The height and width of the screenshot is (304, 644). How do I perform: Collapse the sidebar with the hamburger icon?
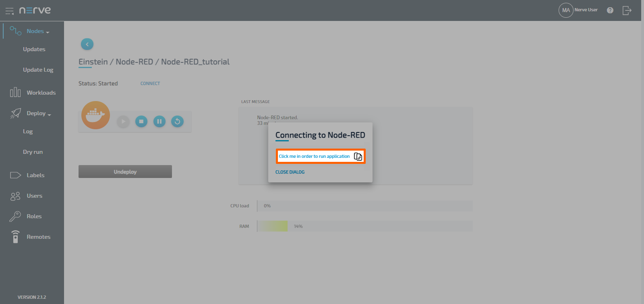[9, 11]
